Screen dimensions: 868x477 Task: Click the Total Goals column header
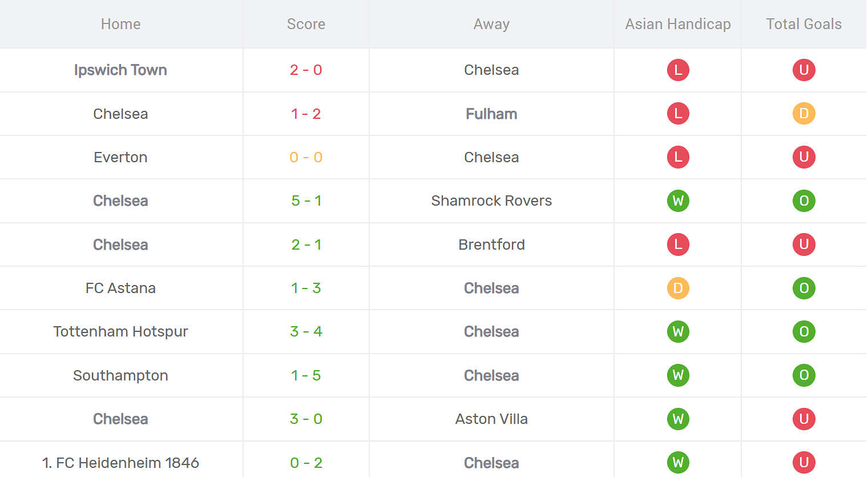point(804,24)
